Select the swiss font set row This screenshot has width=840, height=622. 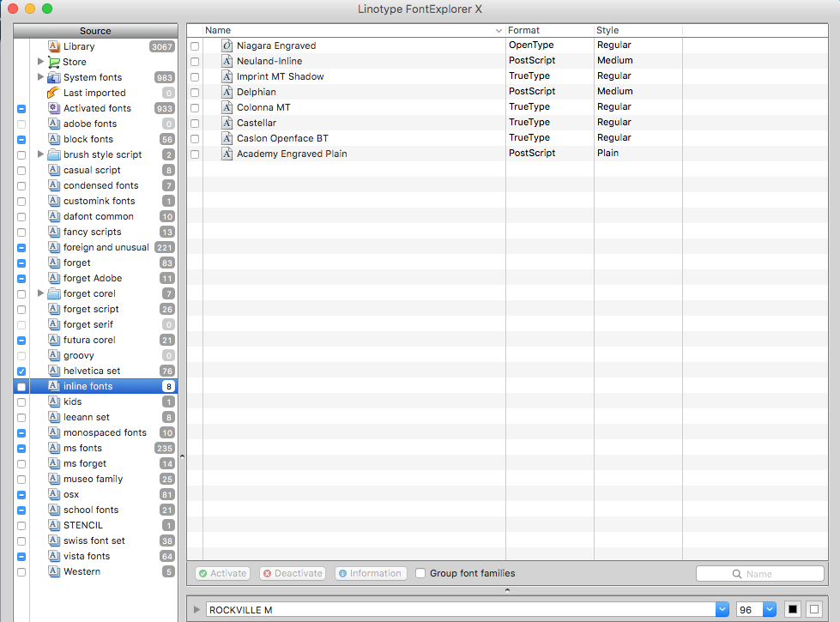tap(104, 540)
